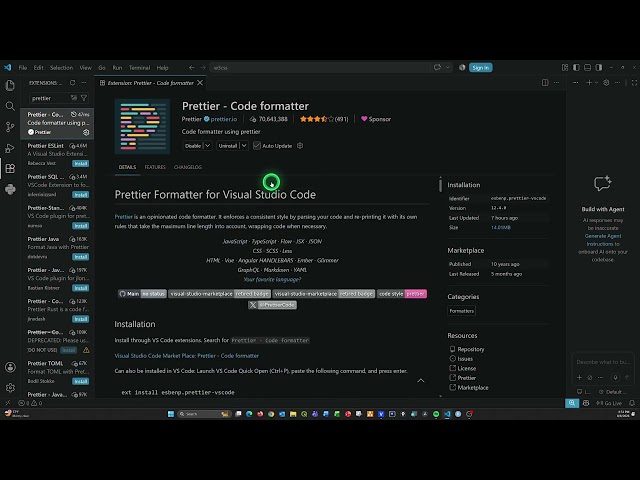Open the new chat dropdown chevron
Viewport: 640px width, 480px height.
point(596,82)
